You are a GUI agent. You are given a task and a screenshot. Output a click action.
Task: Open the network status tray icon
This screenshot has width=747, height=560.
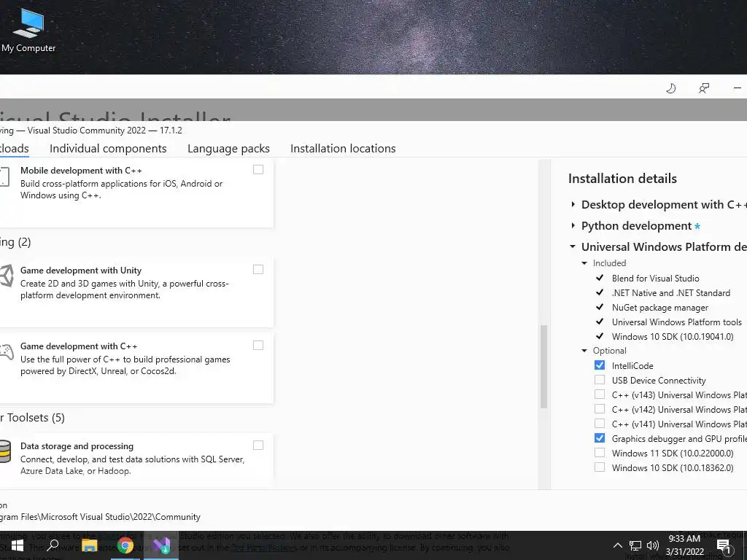pos(635,545)
